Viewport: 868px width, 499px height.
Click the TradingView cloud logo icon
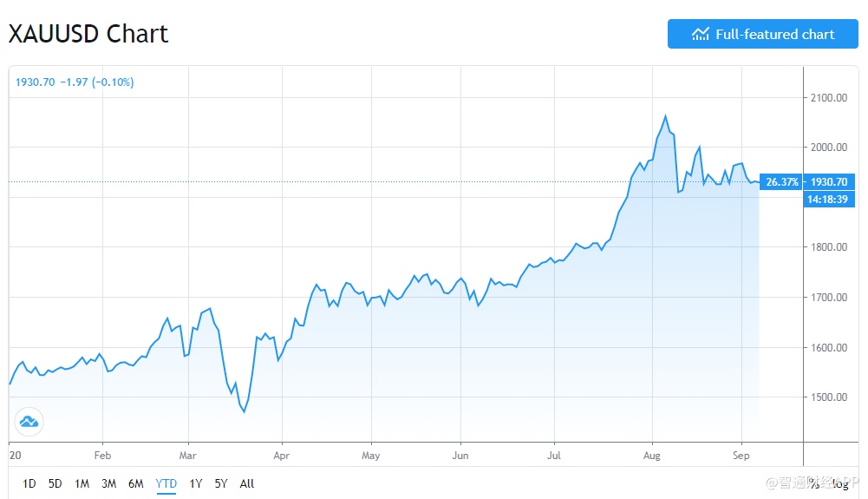29,422
